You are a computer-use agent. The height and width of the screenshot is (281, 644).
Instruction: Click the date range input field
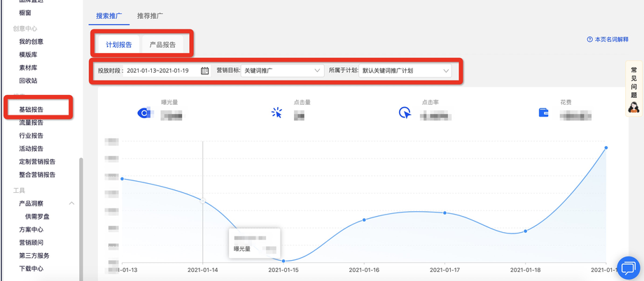click(157, 71)
